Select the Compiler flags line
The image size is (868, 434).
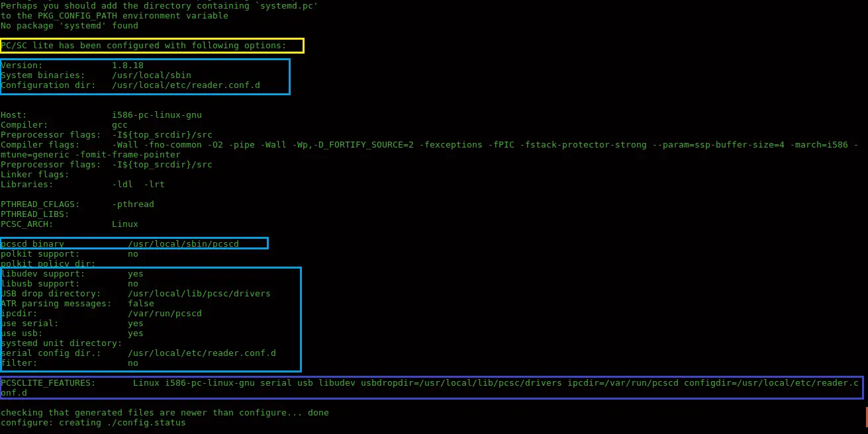click(x=430, y=145)
